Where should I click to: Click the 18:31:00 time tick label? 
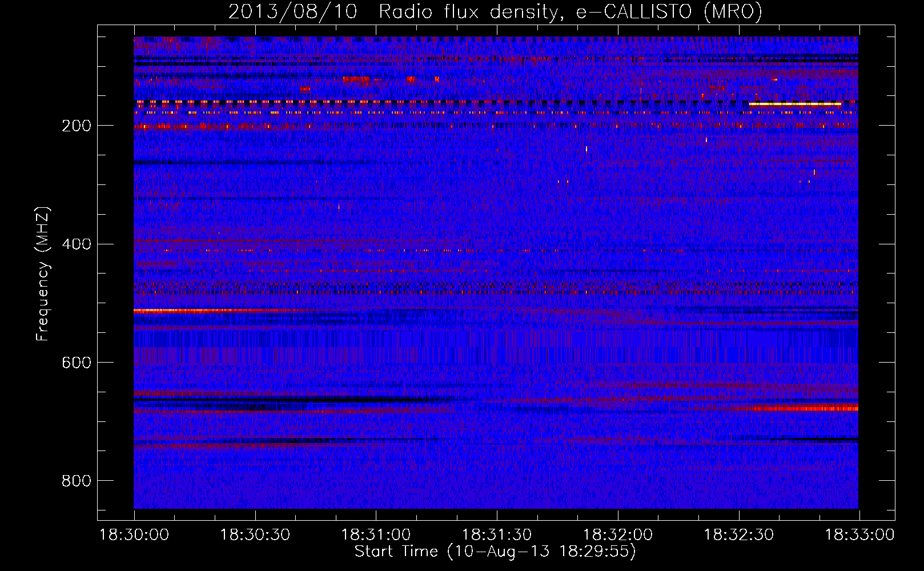click(x=376, y=535)
